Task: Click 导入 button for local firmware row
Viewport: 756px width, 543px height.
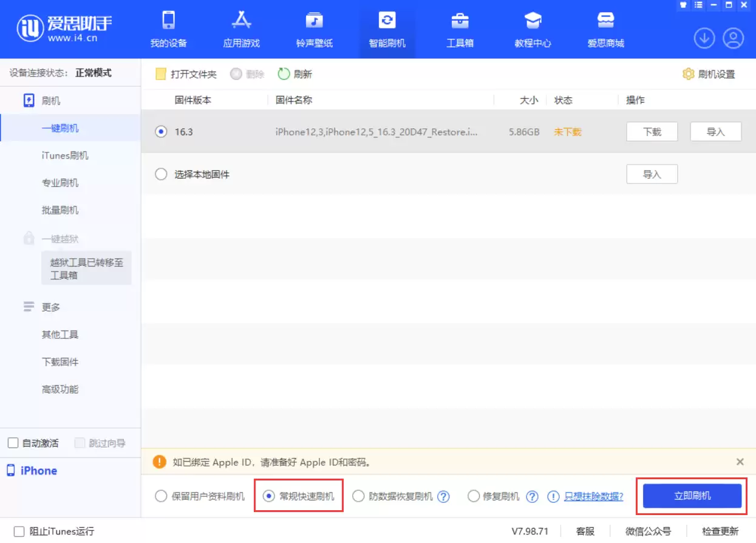Action: coord(652,174)
